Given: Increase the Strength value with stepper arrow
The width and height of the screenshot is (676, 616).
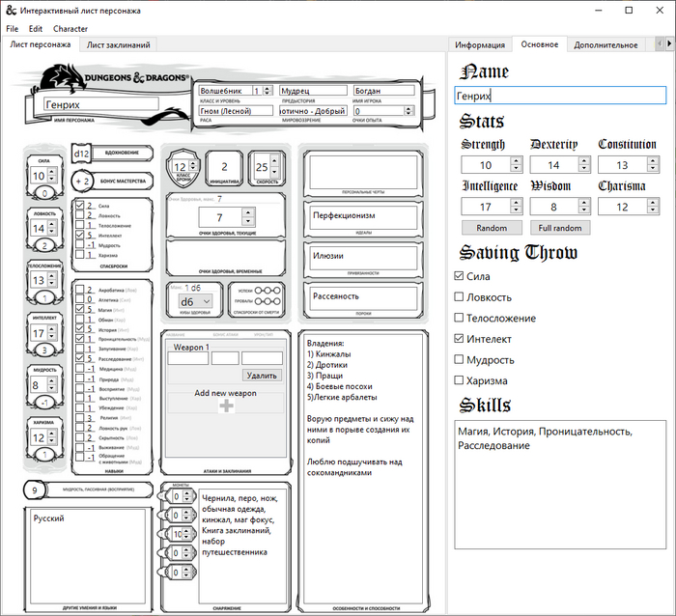Looking at the screenshot, I should (x=516, y=161).
